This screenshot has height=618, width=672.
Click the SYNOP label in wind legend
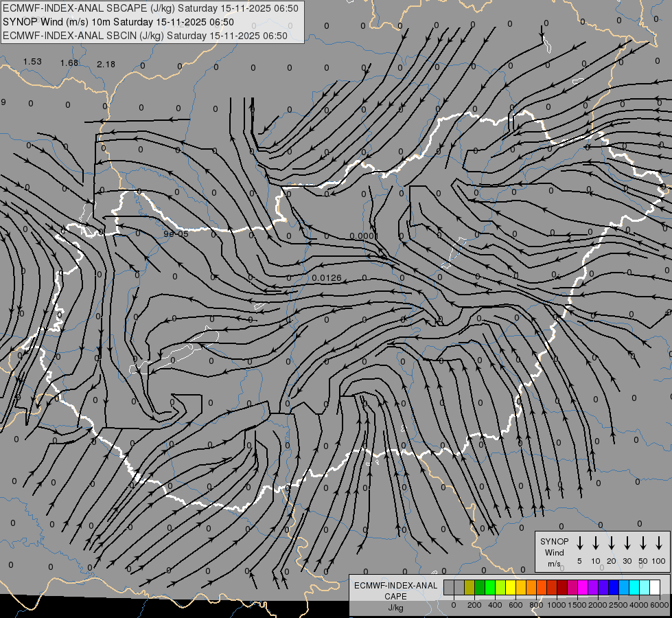(554, 541)
